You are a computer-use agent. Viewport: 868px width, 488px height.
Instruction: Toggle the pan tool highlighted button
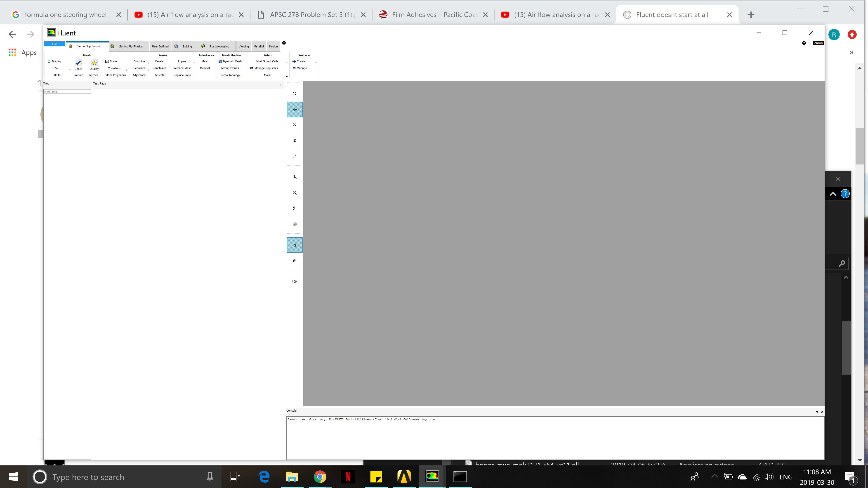click(x=295, y=109)
